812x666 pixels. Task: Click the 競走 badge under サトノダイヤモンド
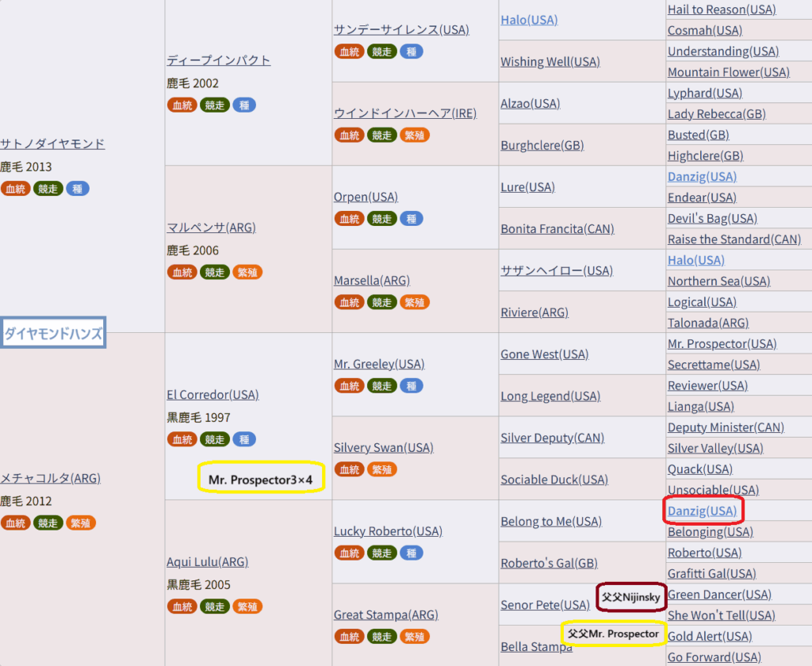pos(48,189)
